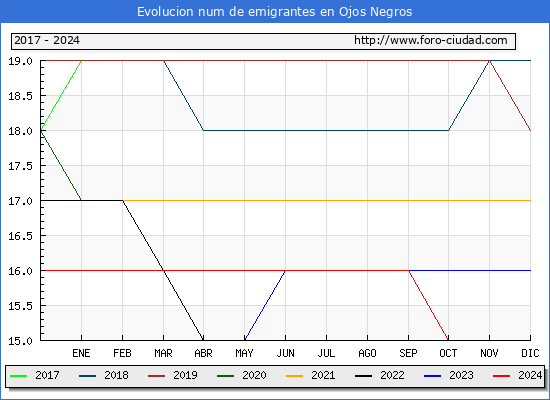Click the dark red 2019 legend swatch

156,376
